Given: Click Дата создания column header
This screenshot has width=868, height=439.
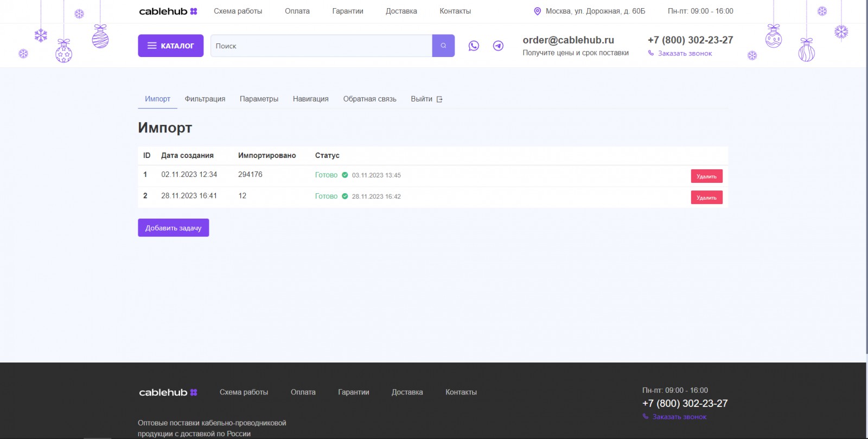Looking at the screenshot, I should tap(187, 155).
